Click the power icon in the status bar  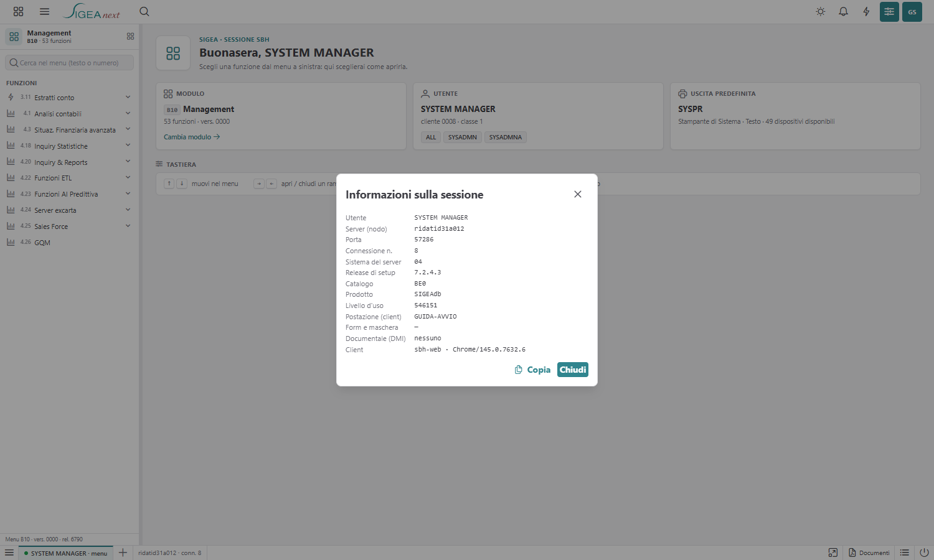(x=924, y=553)
